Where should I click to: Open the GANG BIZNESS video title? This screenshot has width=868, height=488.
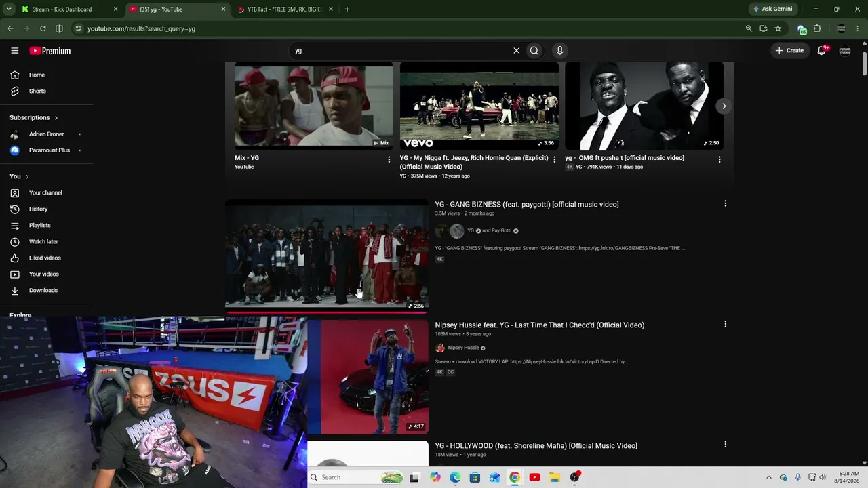point(527,204)
